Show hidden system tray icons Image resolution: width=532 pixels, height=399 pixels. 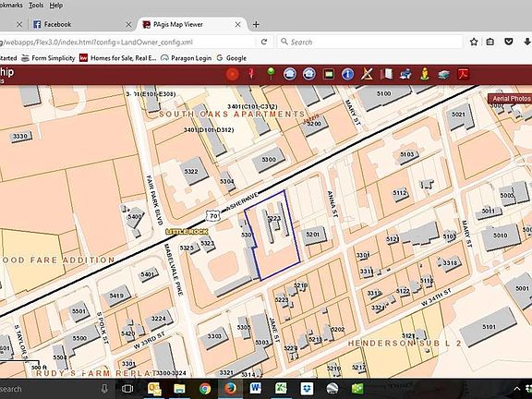[516, 389]
